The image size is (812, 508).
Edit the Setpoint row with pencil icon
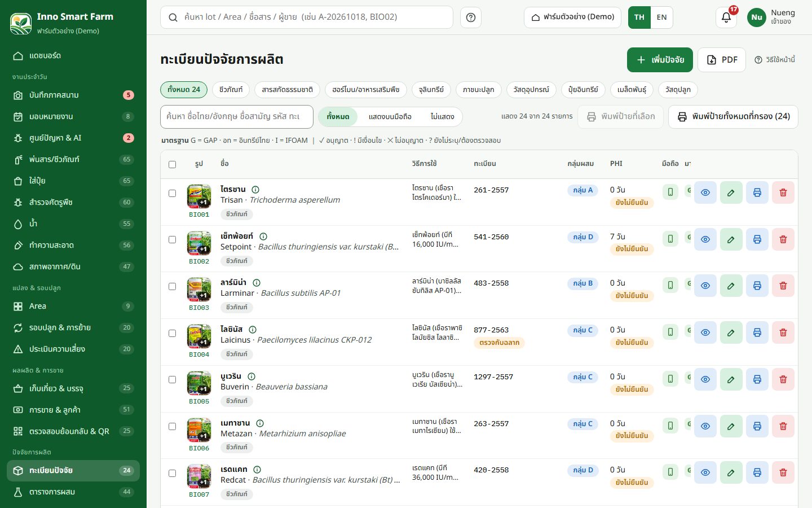click(x=731, y=239)
